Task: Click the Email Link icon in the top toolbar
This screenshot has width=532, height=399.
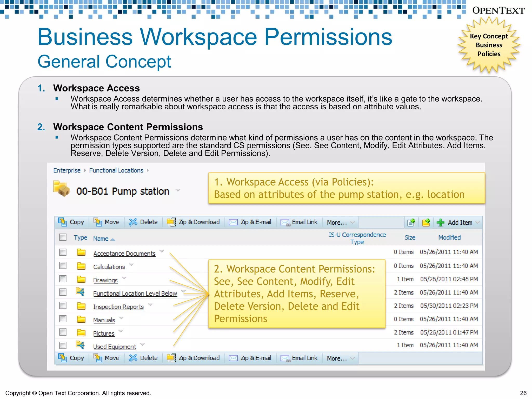Action: (285, 223)
